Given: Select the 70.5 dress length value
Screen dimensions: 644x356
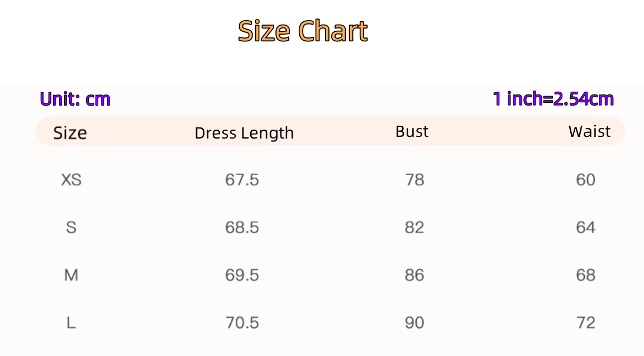Looking at the screenshot, I should click(242, 322).
